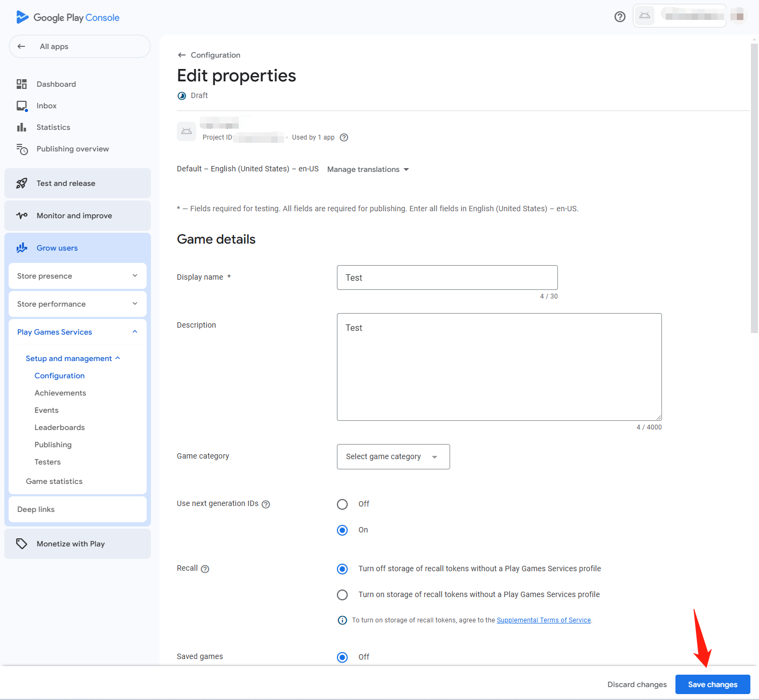The height and width of the screenshot is (700, 759).
Task: Click the Monetize with Play tag icon
Action: click(22, 544)
